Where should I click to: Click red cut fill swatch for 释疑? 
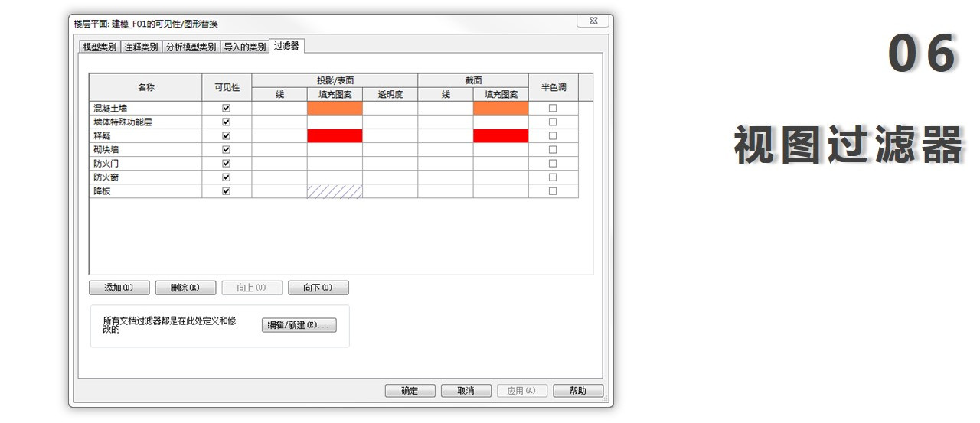point(501,135)
